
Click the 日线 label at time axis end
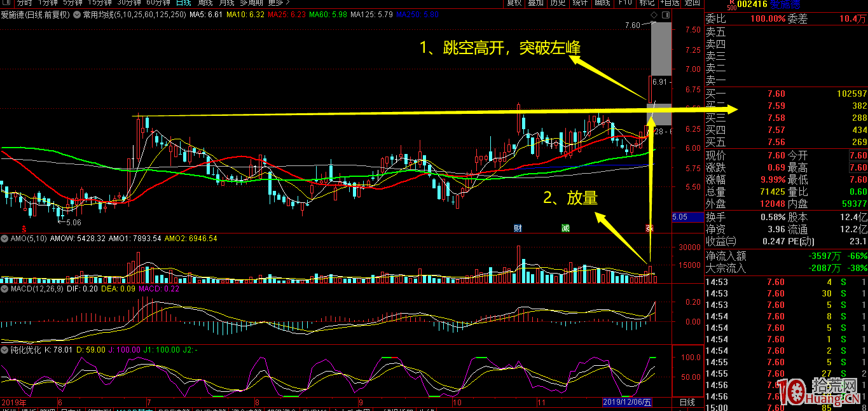[x=687, y=403]
